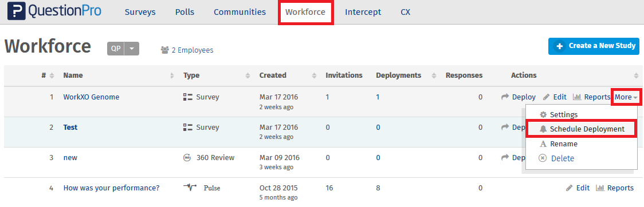Switch to the Communities tab

tap(240, 12)
